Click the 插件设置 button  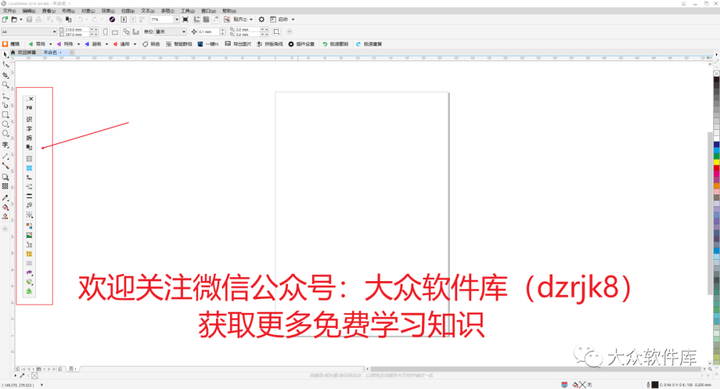pos(302,44)
